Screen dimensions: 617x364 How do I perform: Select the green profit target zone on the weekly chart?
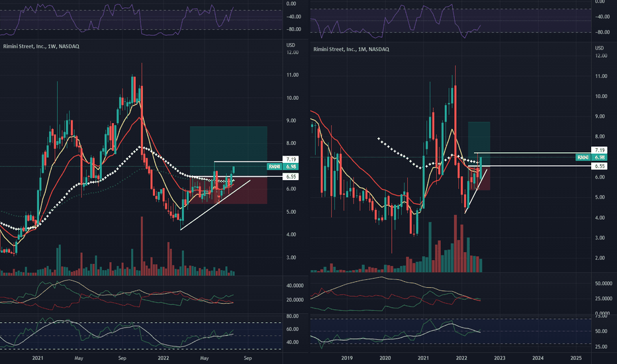(x=228, y=152)
